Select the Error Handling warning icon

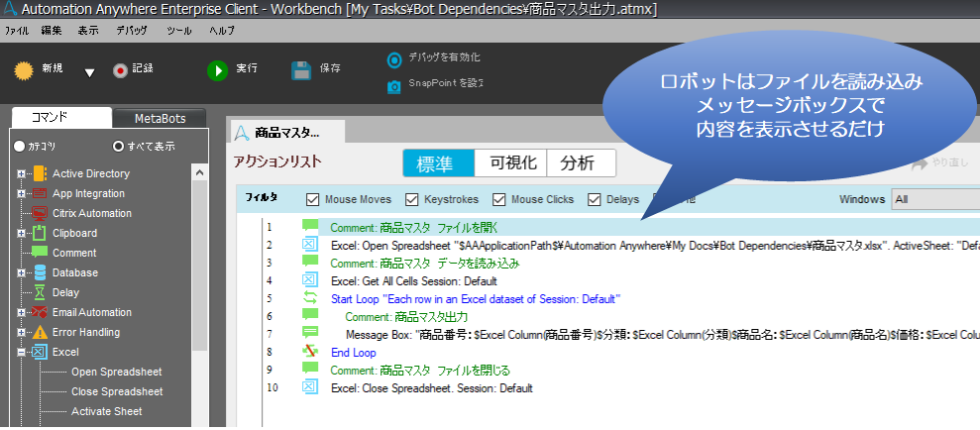point(40,332)
